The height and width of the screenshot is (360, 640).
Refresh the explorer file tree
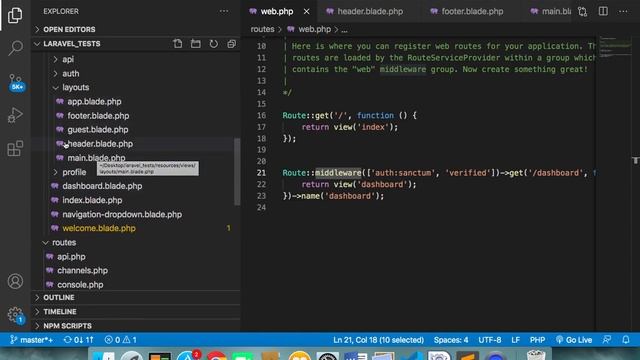point(213,44)
